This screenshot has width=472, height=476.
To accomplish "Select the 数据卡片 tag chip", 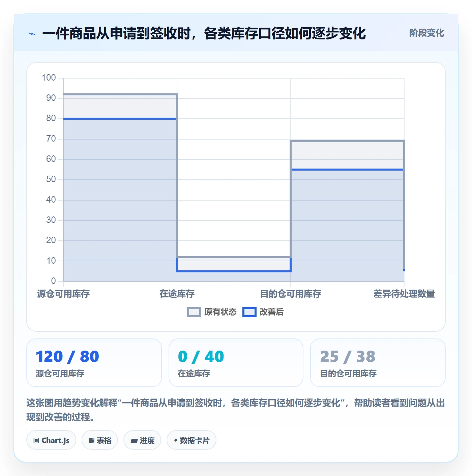I will pos(191,440).
